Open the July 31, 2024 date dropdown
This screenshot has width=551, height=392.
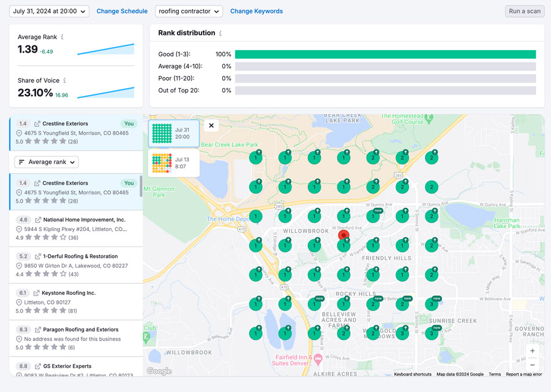49,11
